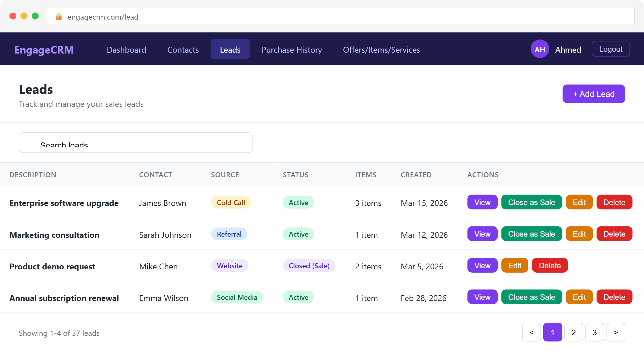Screen dimensions: 644x351
Task: Close Marketing consultation lead as sale
Action: tap(531, 233)
